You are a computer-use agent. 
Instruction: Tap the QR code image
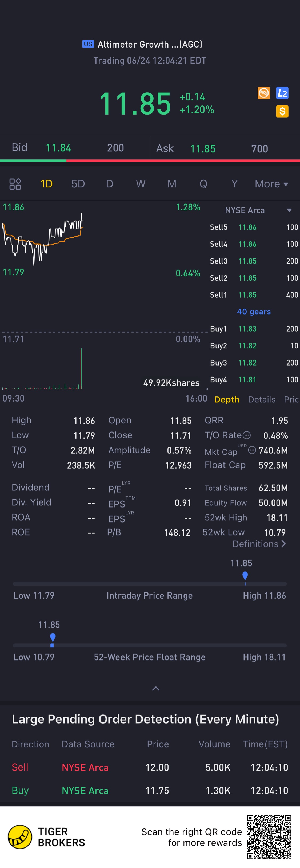tap(269, 837)
